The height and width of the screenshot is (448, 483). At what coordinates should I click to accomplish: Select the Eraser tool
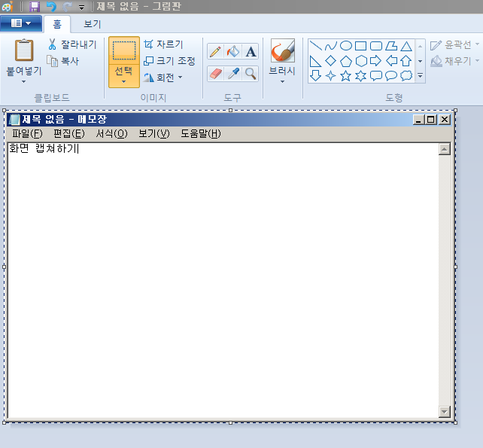point(215,73)
